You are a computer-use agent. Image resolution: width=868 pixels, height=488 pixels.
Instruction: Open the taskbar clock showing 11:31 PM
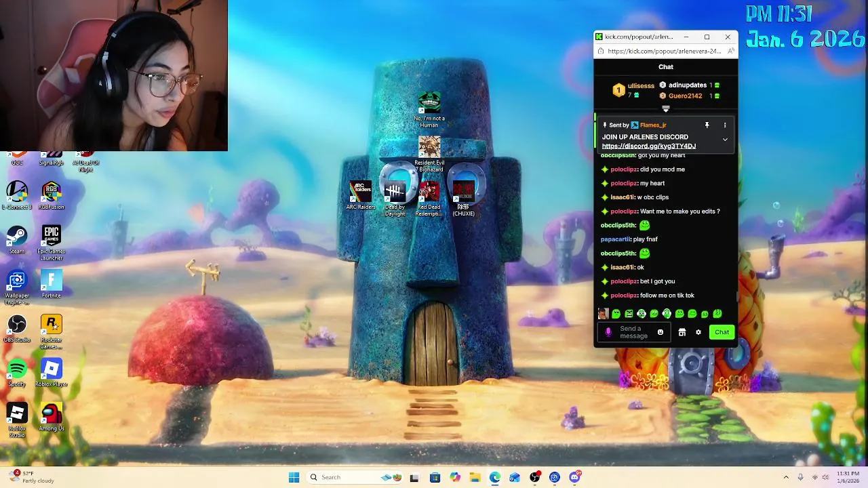click(x=848, y=477)
